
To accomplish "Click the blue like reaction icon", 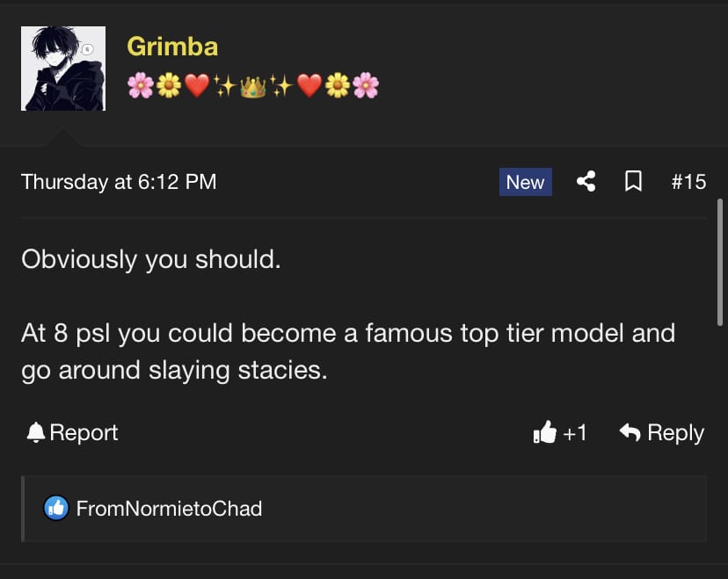I will click(x=56, y=508).
